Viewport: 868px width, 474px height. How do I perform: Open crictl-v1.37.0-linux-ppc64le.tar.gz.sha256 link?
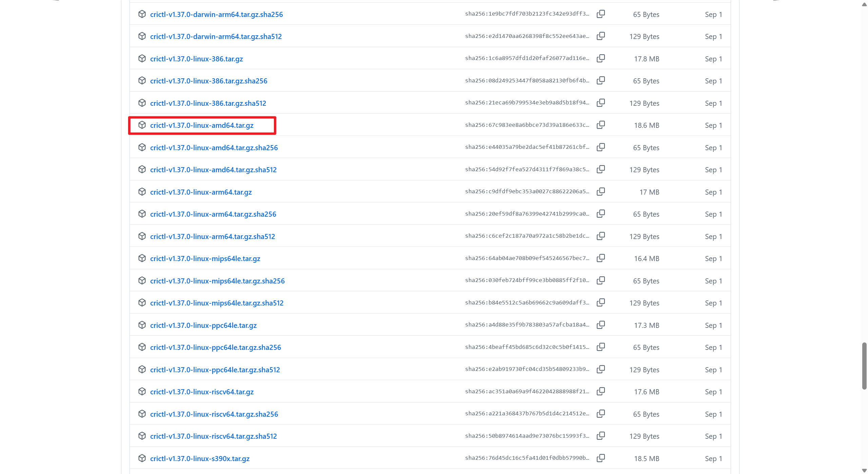point(216,348)
